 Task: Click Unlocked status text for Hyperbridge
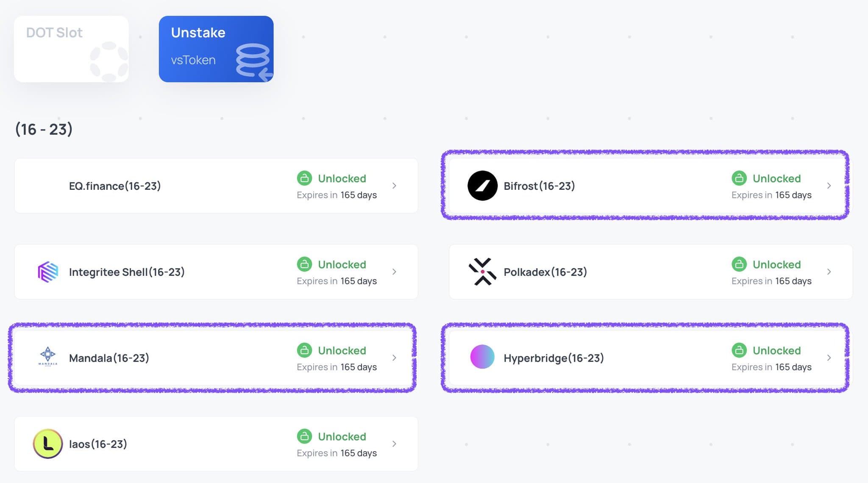pos(776,350)
